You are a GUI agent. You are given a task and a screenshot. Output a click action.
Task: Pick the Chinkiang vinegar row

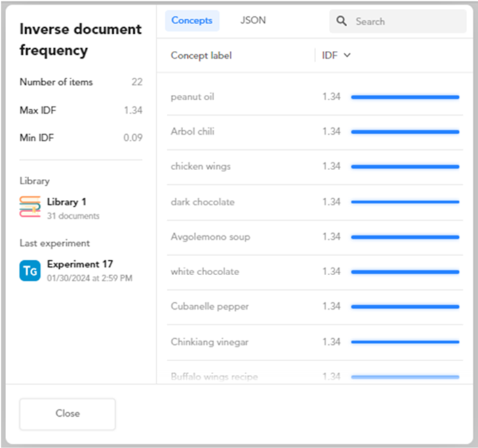210,342
